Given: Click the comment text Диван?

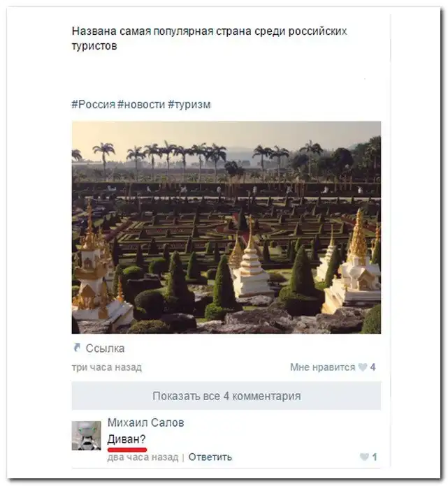Looking at the screenshot, I should point(127,439).
